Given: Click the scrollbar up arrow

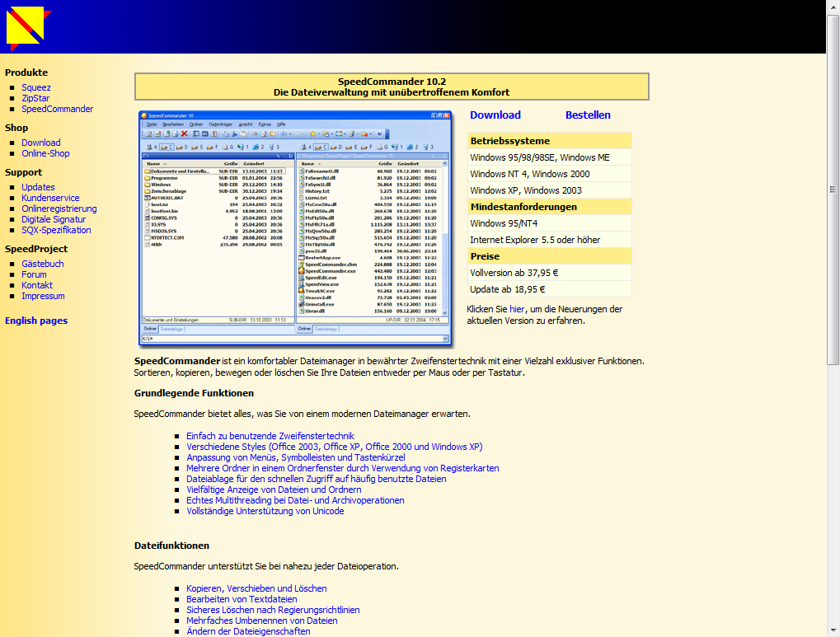Looking at the screenshot, I should 833,6.
